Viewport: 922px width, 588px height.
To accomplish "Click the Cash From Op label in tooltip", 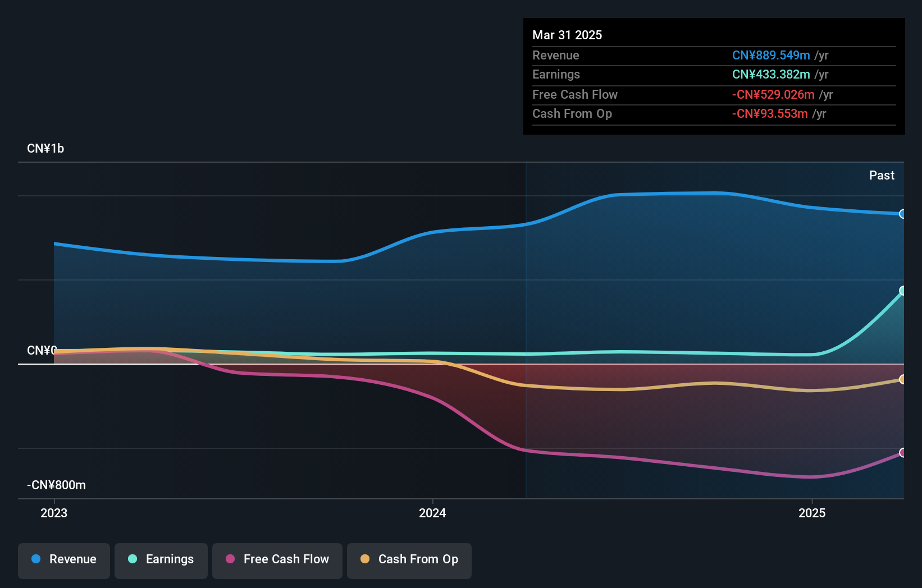I will tap(572, 114).
